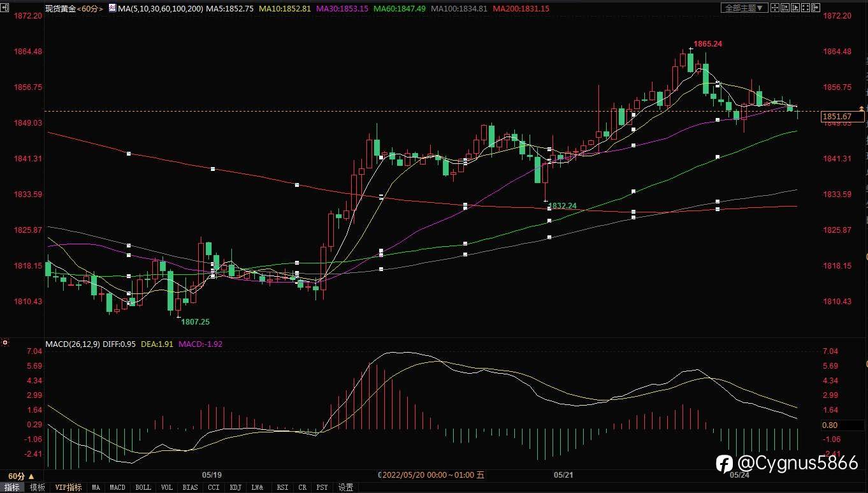The width and height of the screenshot is (868, 493).
Task: Click the MACD:-1.92 value label
Action: click(200, 344)
